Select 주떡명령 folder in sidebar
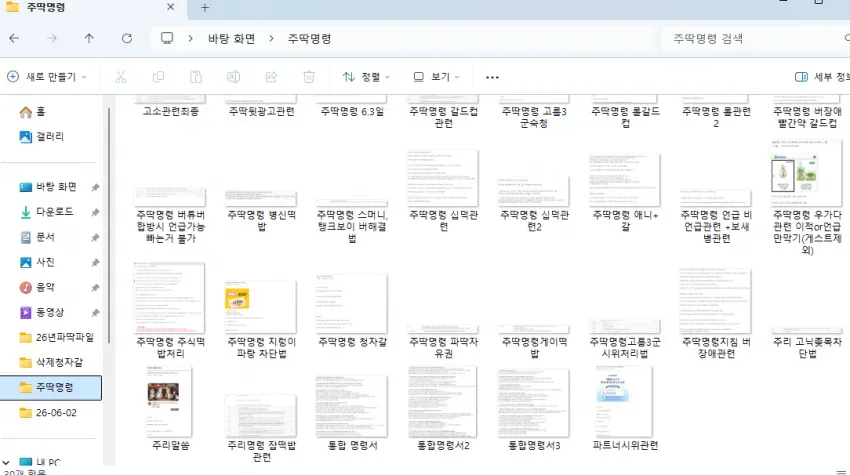This screenshot has height=475, width=850. (51, 388)
